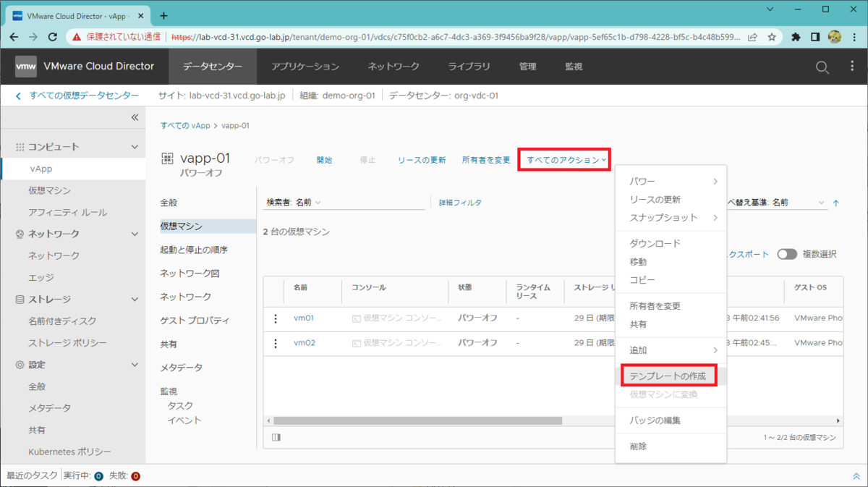Collapse the ネットワーク sidebar section

[x=135, y=234]
